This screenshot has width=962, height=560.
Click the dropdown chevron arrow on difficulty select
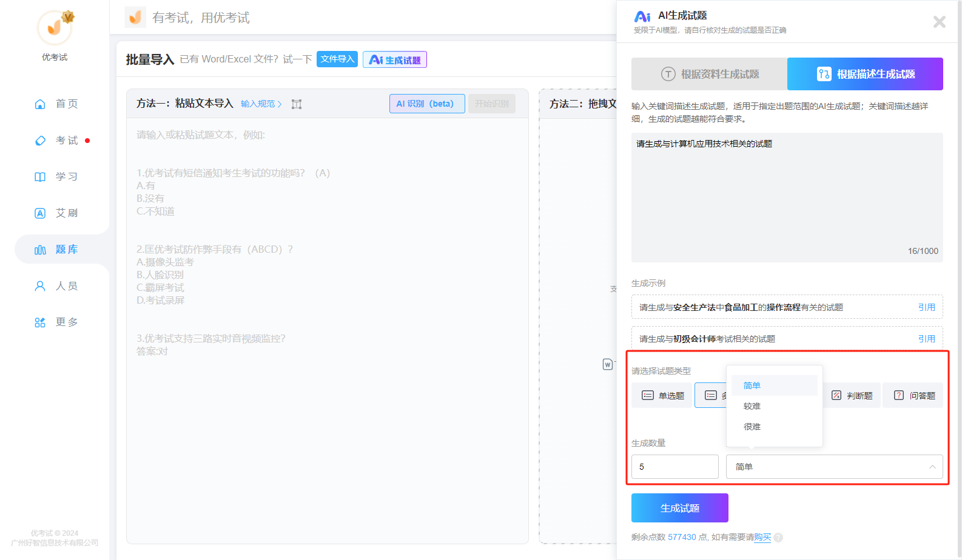(x=932, y=467)
